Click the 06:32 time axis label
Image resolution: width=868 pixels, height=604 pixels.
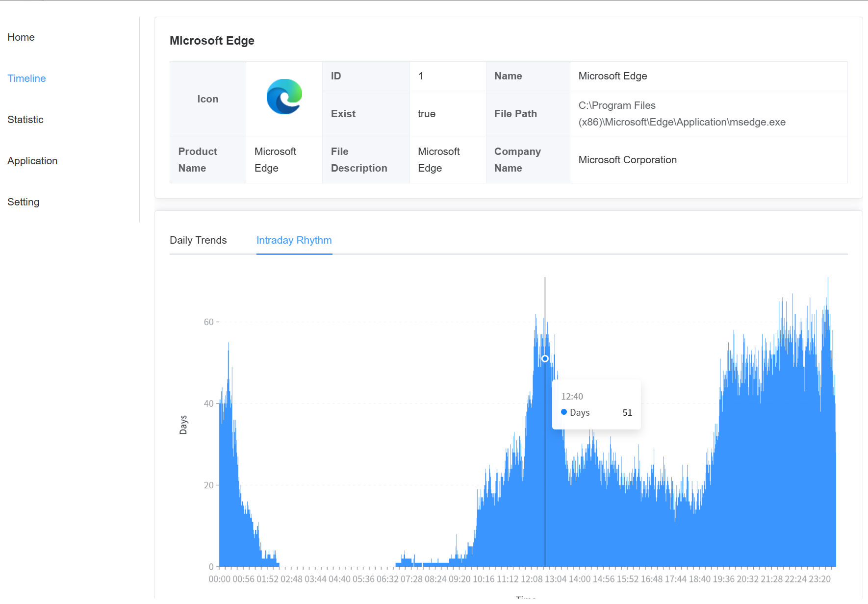click(x=387, y=579)
